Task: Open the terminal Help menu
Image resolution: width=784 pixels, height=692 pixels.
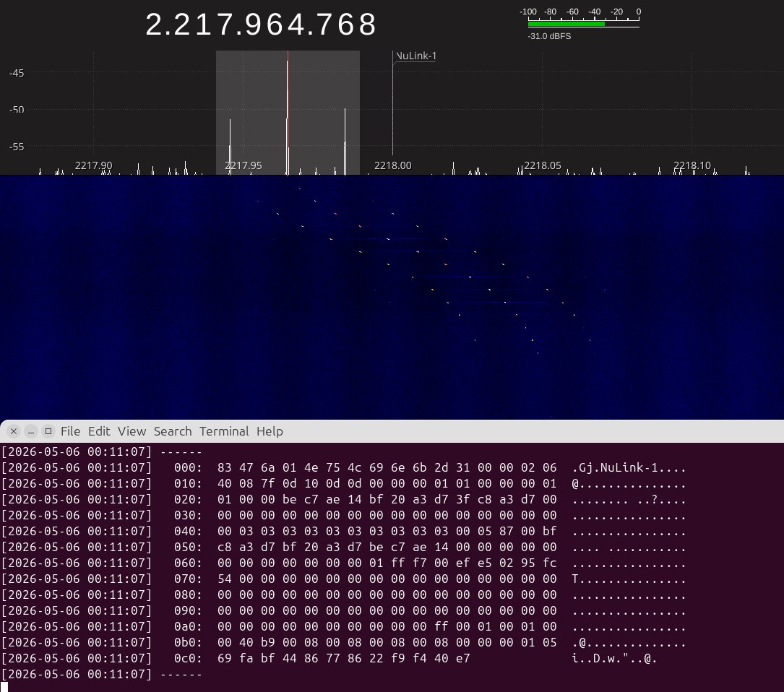Action: [x=270, y=431]
